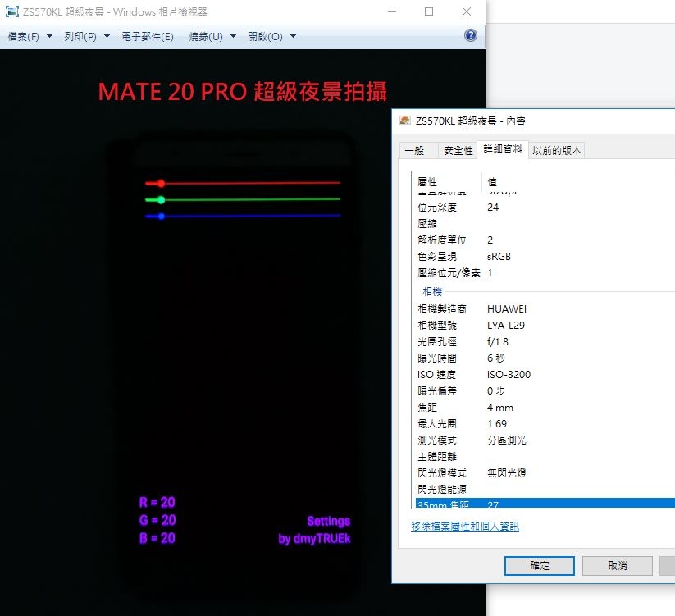The height and width of the screenshot is (616, 675).
Task: Select the 光圈孔徑 f/1.8 row
Action: click(x=545, y=341)
